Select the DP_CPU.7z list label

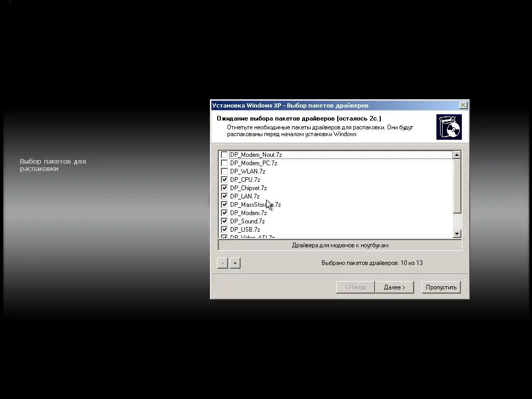[x=245, y=180]
